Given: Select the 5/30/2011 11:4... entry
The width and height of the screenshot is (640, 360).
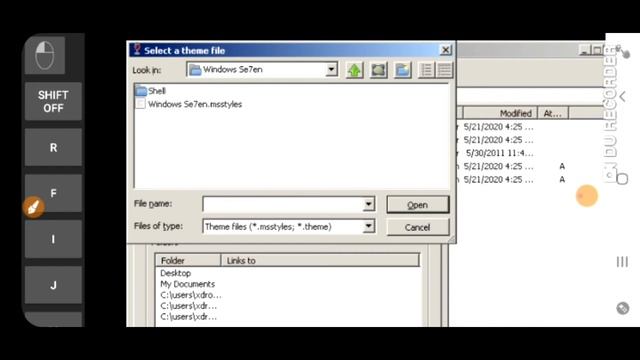Looking at the screenshot, I should click(499, 153).
